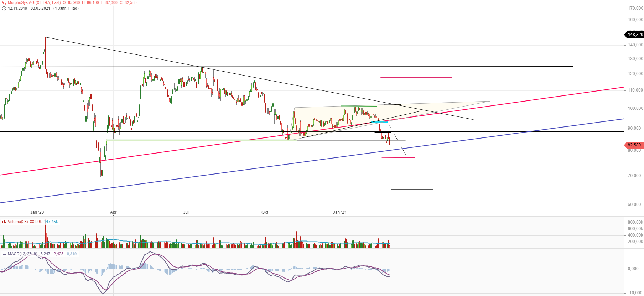644x296 pixels.
Task: Click the 800,00k volume axis label
Action: [x=635, y=222]
